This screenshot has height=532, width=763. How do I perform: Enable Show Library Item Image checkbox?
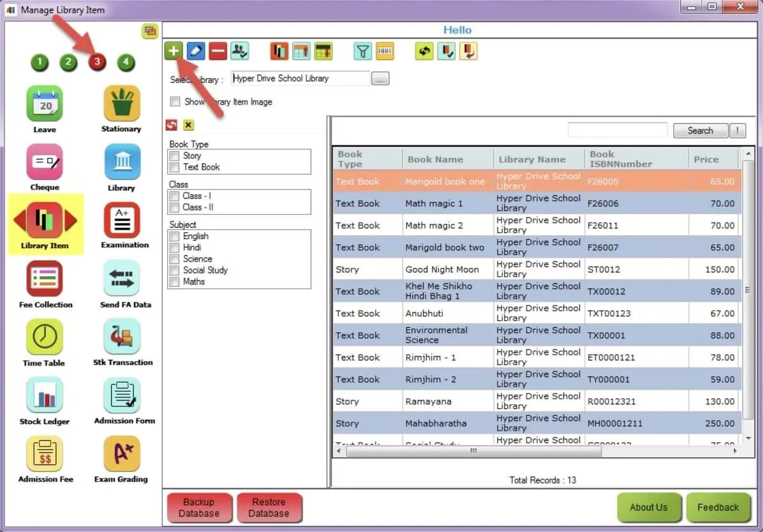coord(175,101)
